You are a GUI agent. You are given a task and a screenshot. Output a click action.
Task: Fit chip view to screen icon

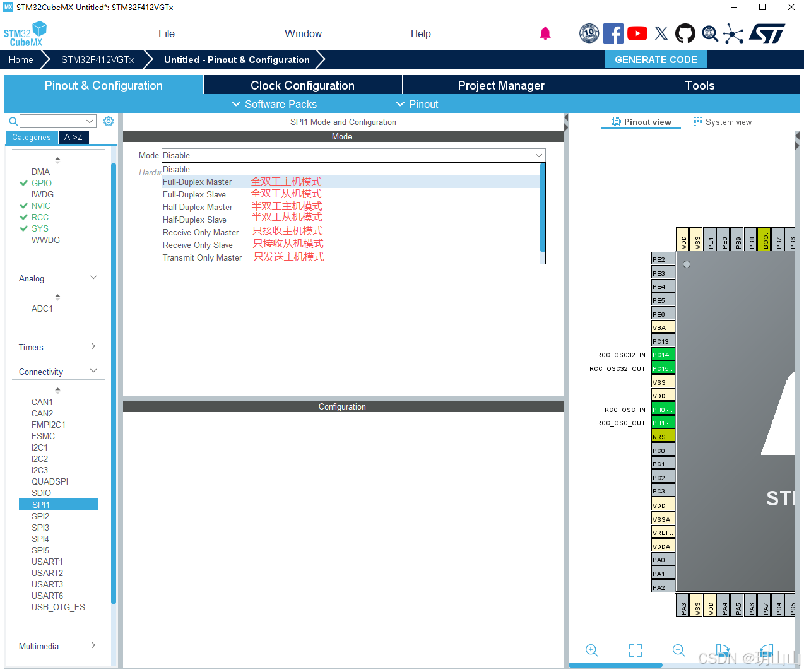point(636,651)
